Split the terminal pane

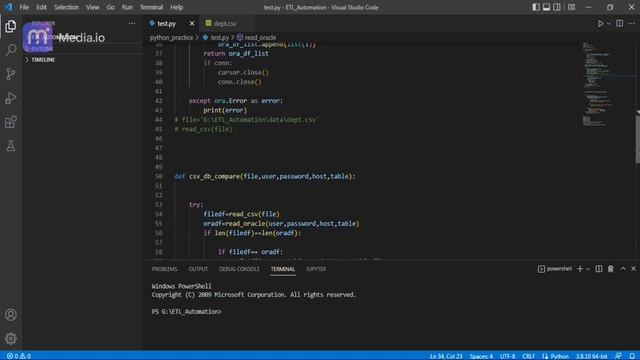[x=598, y=269]
